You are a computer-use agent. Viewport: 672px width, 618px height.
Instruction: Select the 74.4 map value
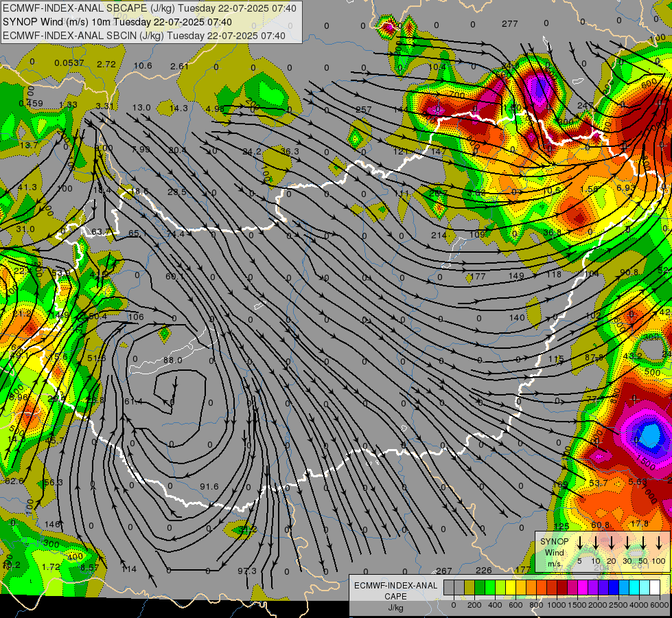coord(175,233)
